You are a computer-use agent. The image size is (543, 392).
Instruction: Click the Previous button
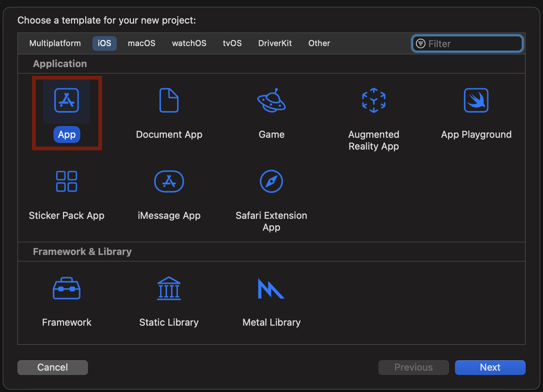tap(414, 368)
